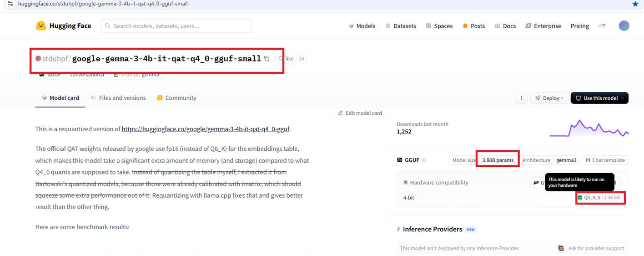Click the 4-bit row label

[408, 198]
